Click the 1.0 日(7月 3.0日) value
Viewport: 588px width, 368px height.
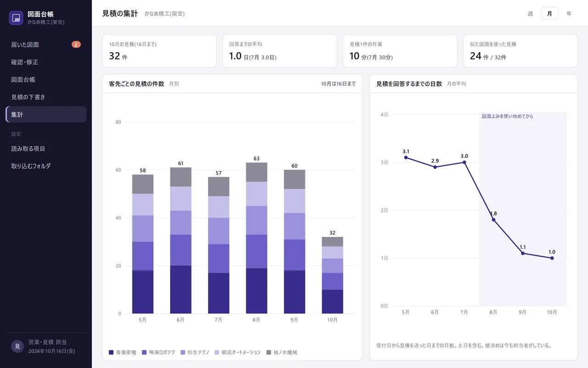tap(253, 56)
